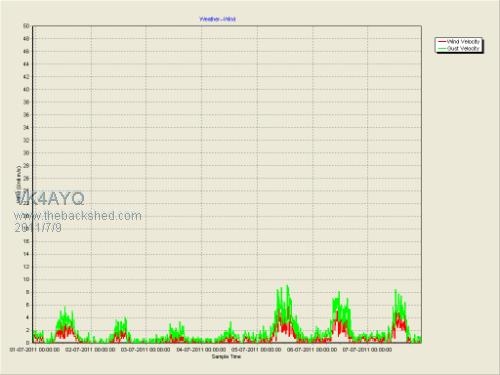Viewport: 500px width, 375px height.
Task: Click the 30 value on the Y axis
Action: coord(26,153)
